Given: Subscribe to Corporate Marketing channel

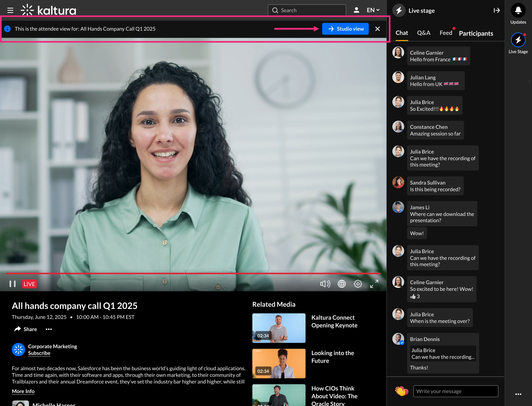Looking at the screenshot, I should click(39, 353).
